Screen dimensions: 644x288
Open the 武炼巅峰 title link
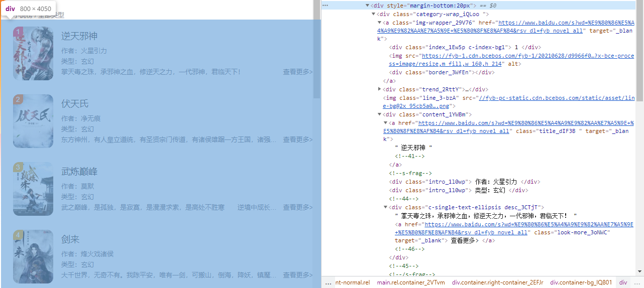click(79, 172)
